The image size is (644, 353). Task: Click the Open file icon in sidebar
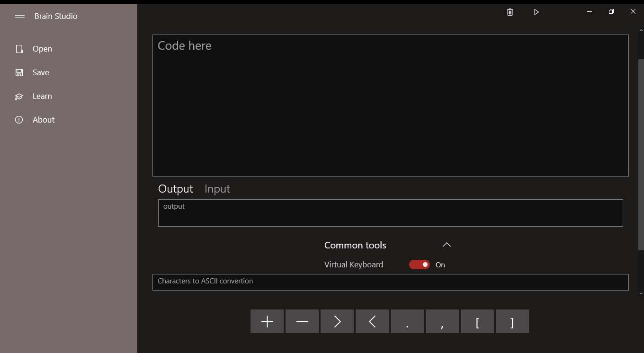[19, 49]
